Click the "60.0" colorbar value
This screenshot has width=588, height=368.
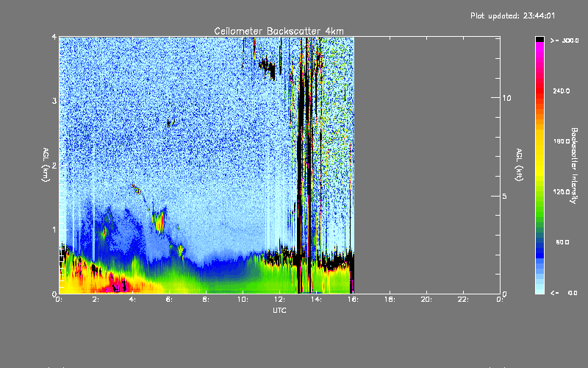[562, 242]
